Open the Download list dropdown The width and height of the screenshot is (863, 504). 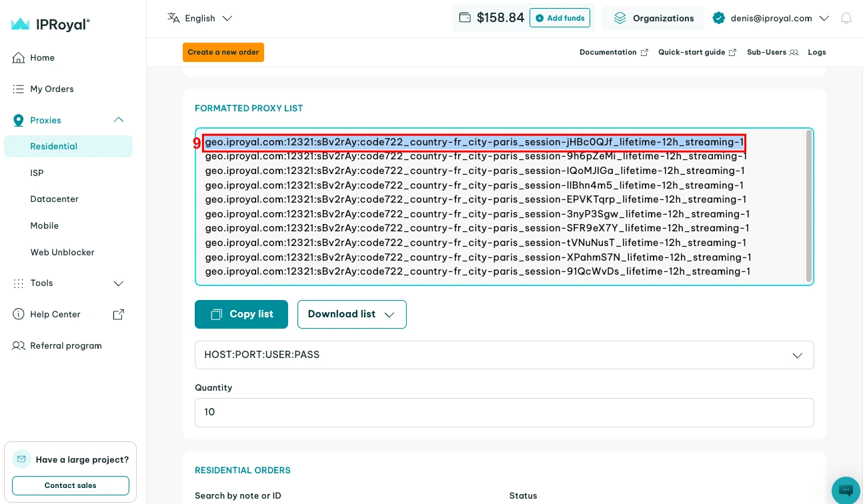tap(351, 314)
